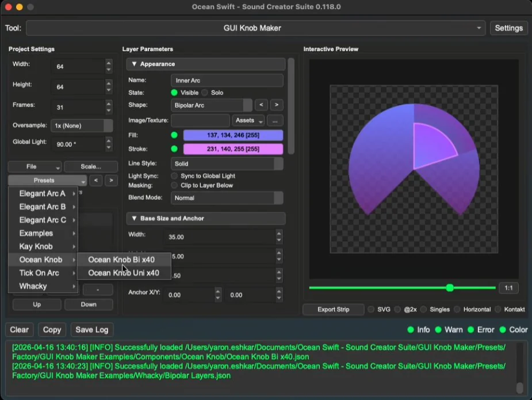Open the Examples preset submenu
The image size is (532, 400).
(x=43, y=233)
